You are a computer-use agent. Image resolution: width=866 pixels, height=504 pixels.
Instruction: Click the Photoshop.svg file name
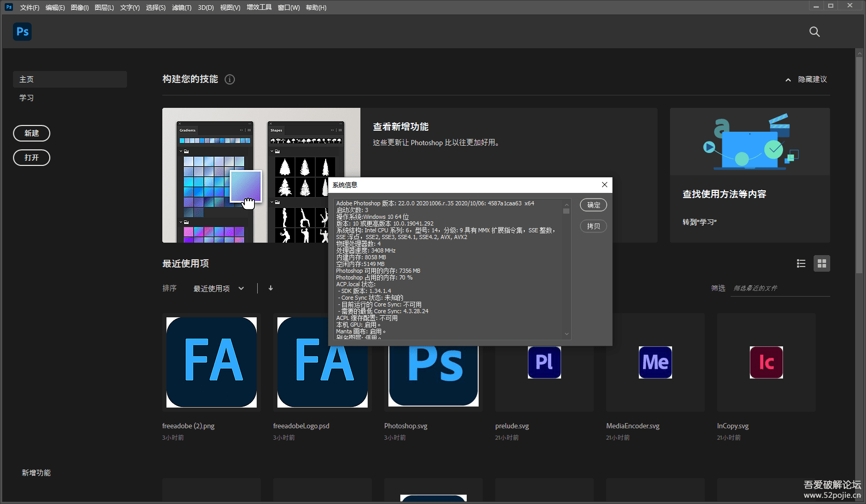pos(406,426)
